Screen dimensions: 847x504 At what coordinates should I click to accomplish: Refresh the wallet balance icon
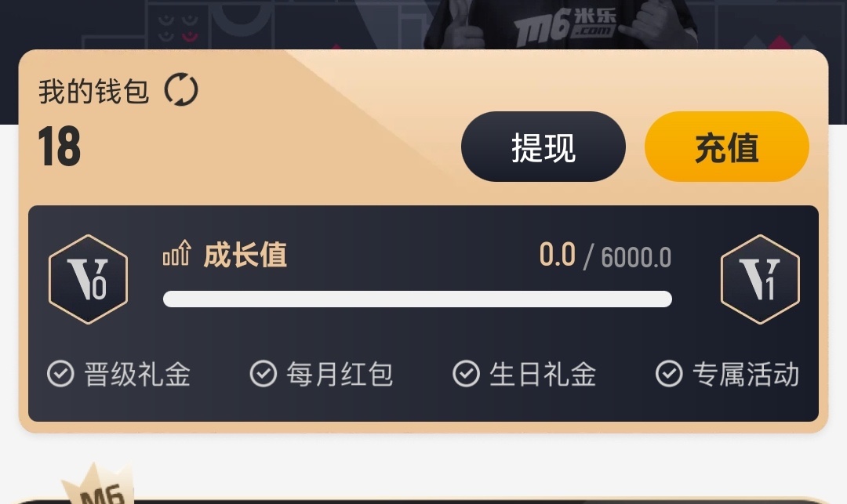click(x=181, y=89)
